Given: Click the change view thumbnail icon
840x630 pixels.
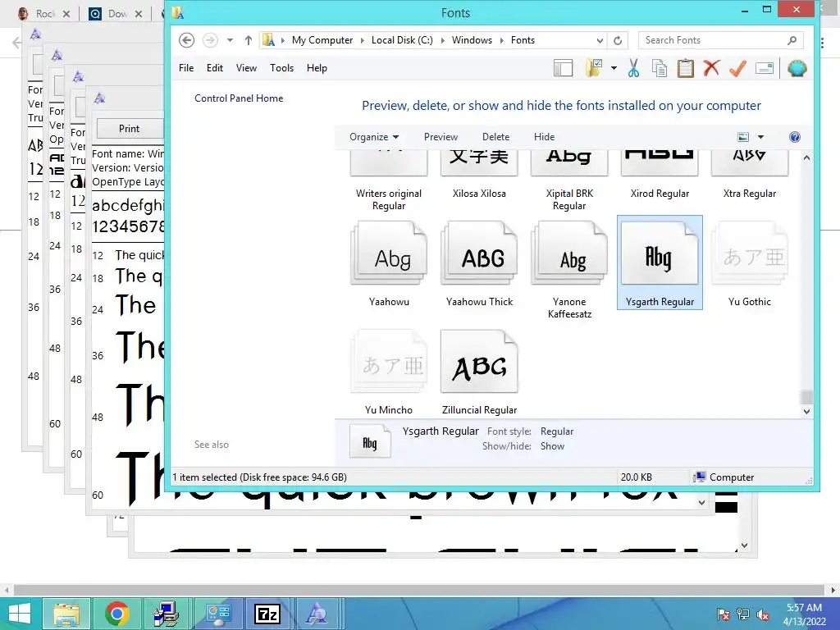Looking at the screenshot, I should coord(743,137).
